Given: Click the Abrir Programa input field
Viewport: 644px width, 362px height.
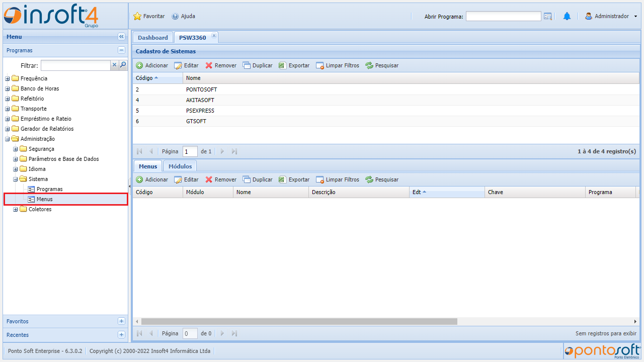Looking at the screenshot, I should (x=503, y=17).
